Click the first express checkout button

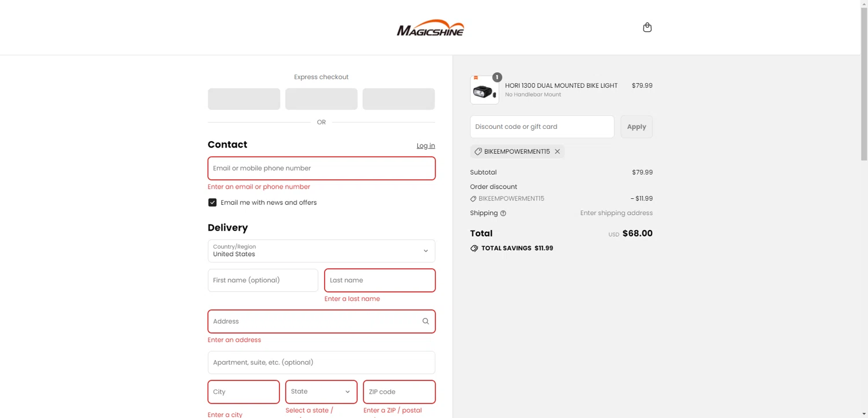tap(244, 99)
